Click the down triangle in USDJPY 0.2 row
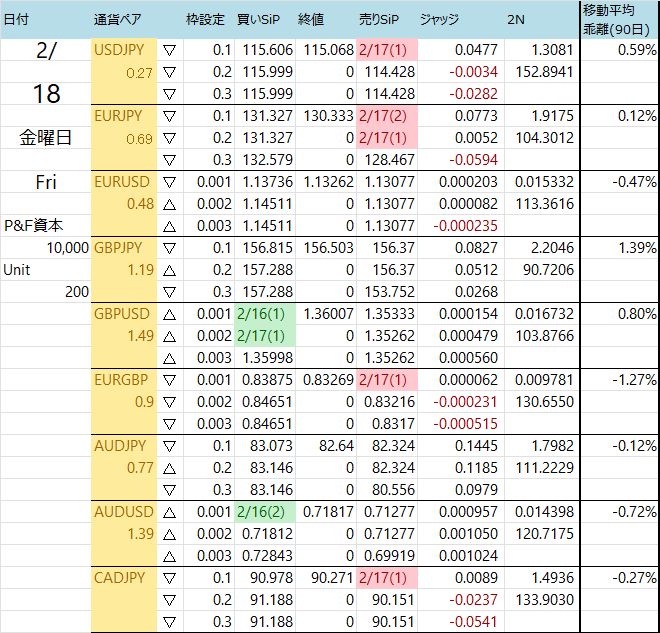This screenshot has width=660, height=633. [x=169, y=72]
